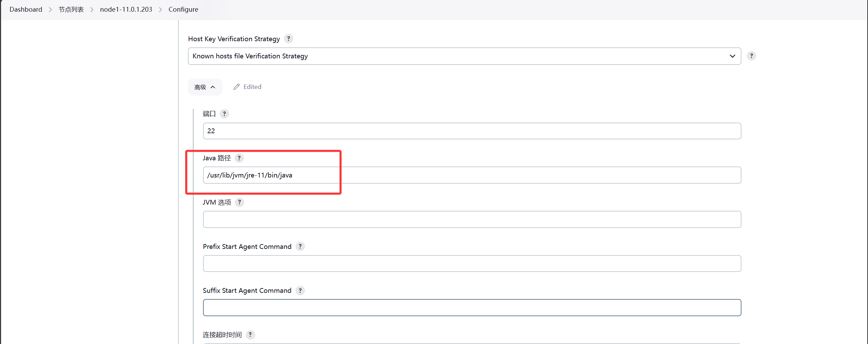Select Configure breadcrumb
This screenshot has width=868, height=344.
coord(183,9)
